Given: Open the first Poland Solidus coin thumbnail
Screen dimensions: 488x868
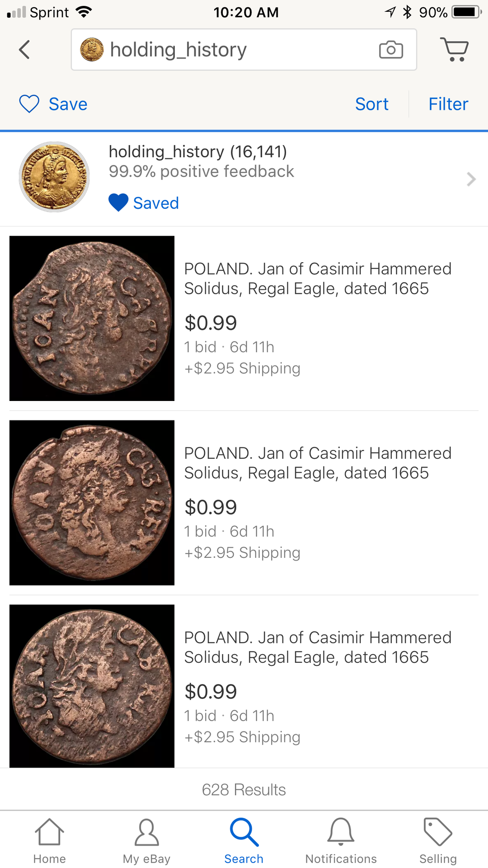Looking at the screenshot, I should 92,318.
